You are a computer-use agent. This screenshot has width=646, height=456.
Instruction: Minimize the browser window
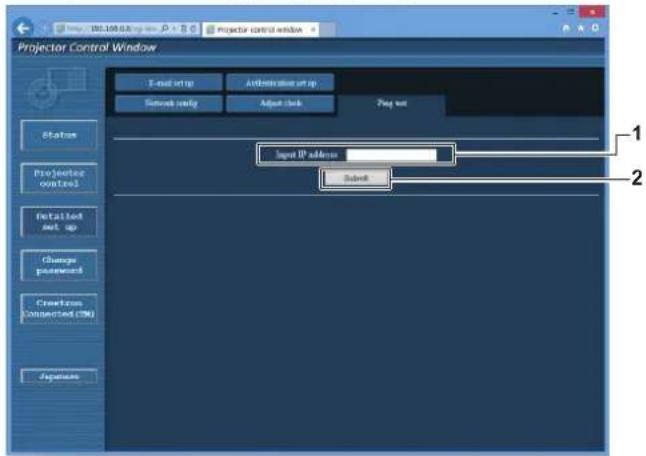point(556,12)
